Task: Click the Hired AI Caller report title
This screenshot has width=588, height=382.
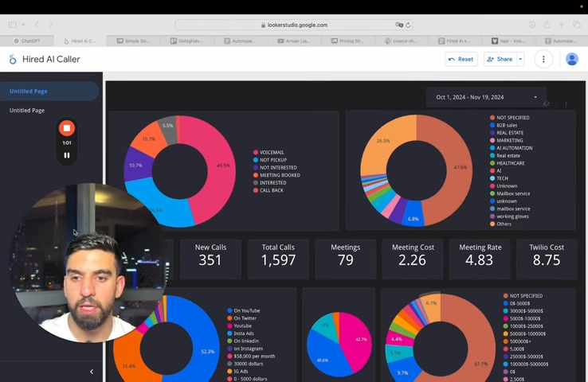Action: click(x=51, y=59)
